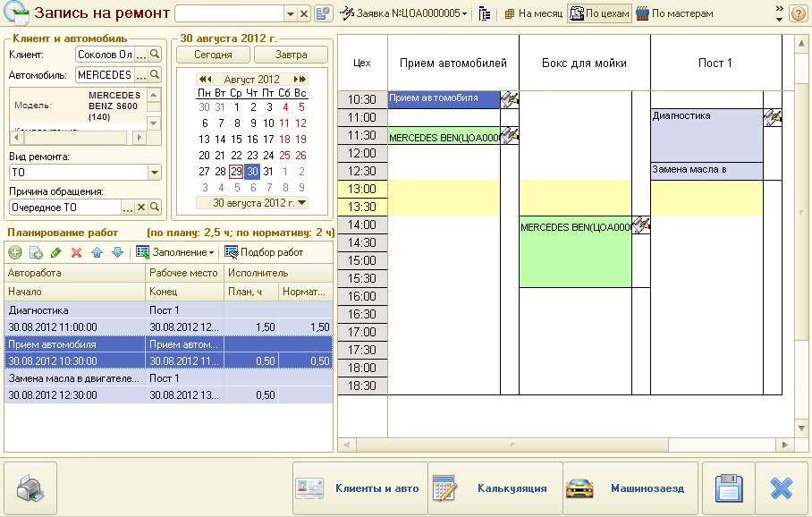Click icon beside MERCEDES block in Бокс для мойки column
The image size is (812, 517).
pyautogui.click(x=641, y=225)
